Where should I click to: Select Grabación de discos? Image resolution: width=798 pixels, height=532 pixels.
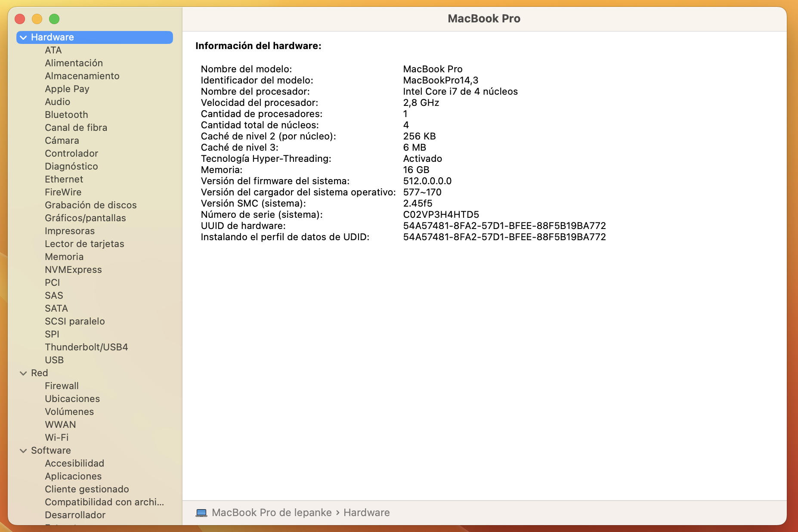pyautogui.click(x=91, y=205)
